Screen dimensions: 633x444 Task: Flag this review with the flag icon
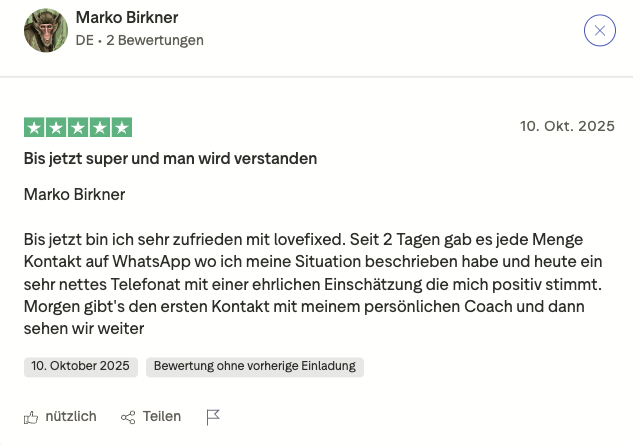[x=213, y=417]
